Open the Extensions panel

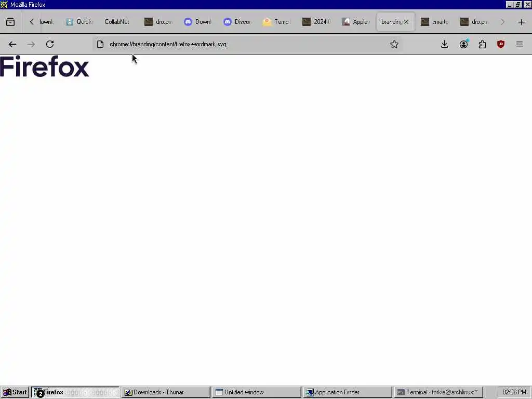click(x=482, y=44)
